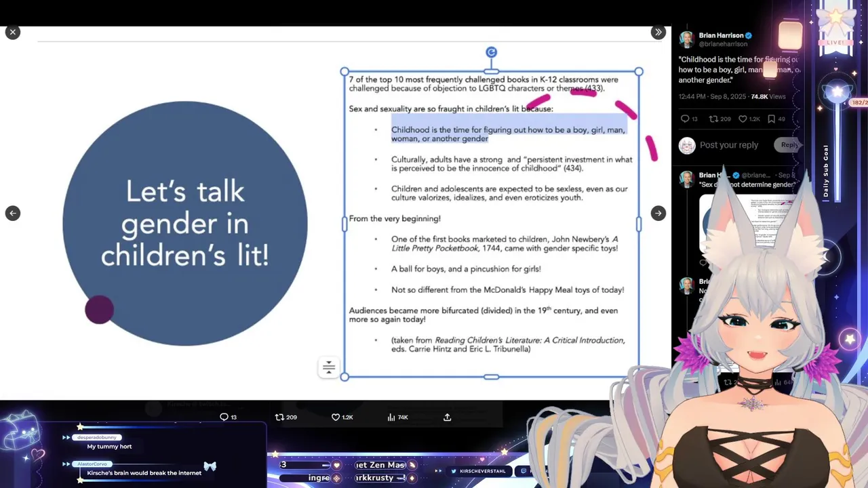Click the repost icon showing 209 in the bottom bar
This screenshot has height=488, width=868.
[279, 418]
